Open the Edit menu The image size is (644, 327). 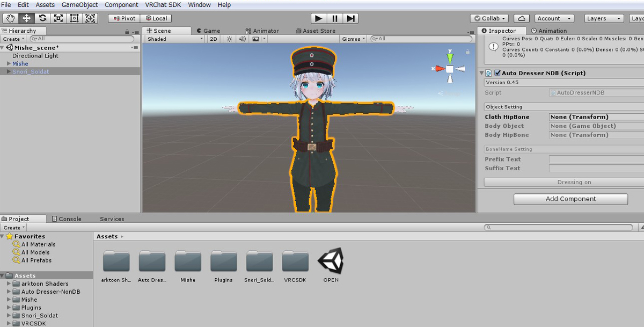click(23, 5)
